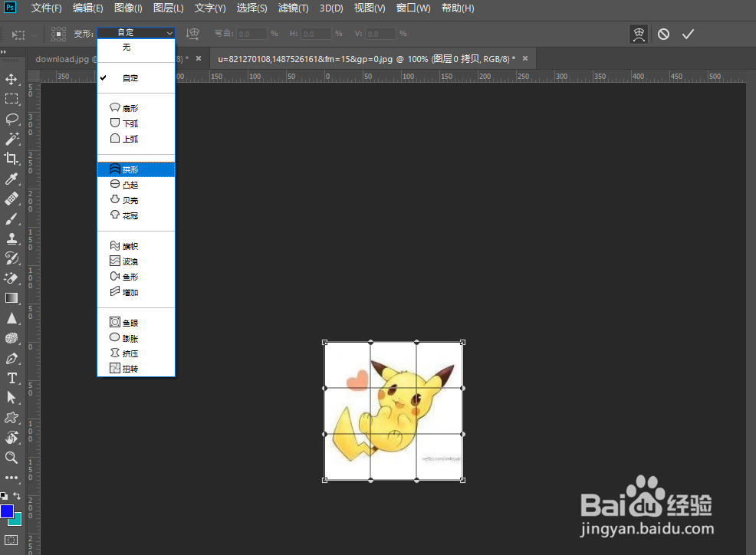Image resolution: width=756 pixels, height=555 pixels.
Task: Open the extra tools (three dots) menu
Action: (x=12, y=478)
